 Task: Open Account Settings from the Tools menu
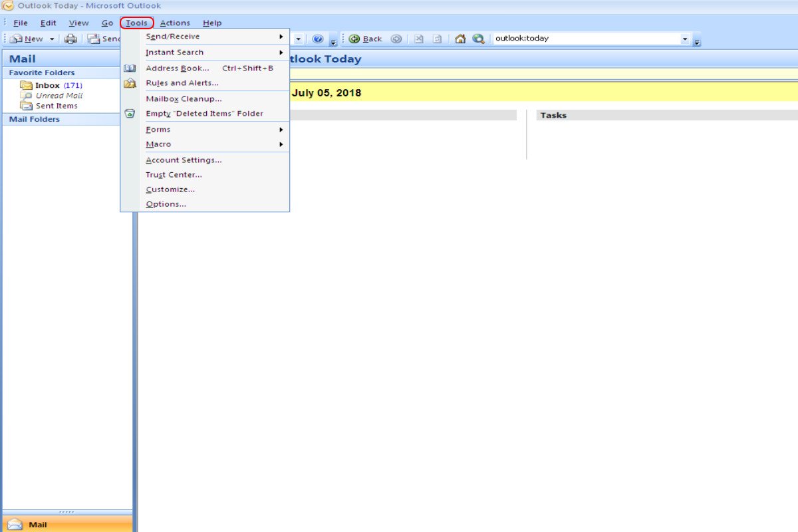tap(205, 160)
